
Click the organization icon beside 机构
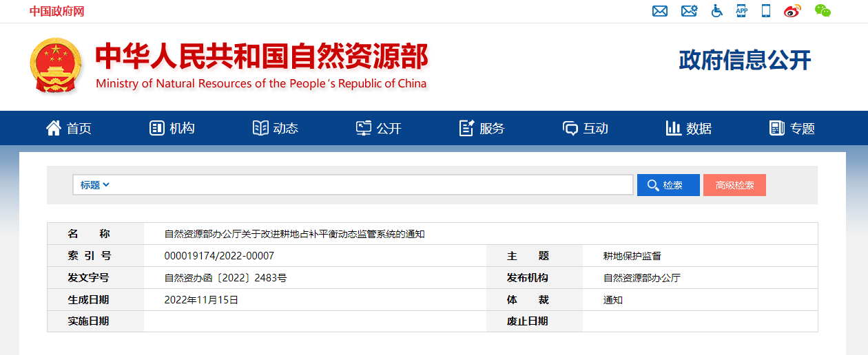point(157,128)
